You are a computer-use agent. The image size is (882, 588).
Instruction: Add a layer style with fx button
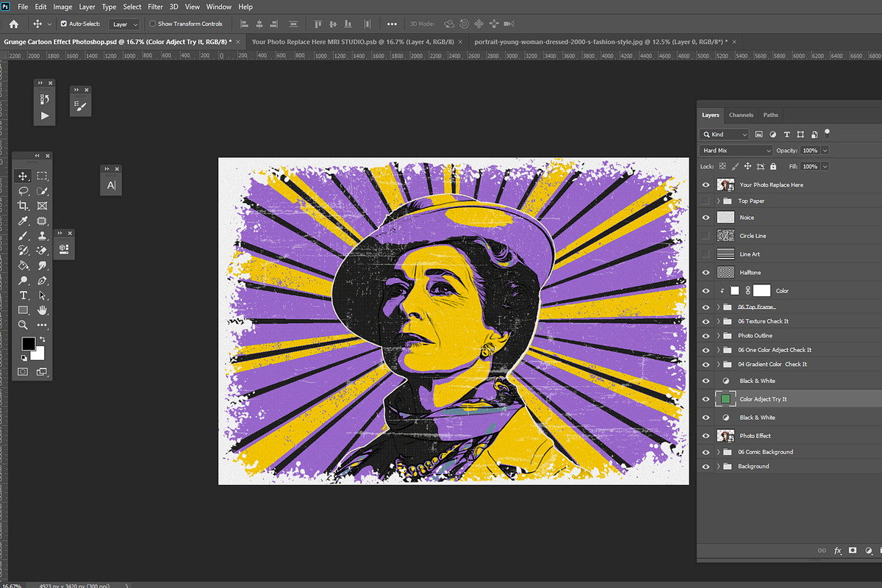click(837, 550)
